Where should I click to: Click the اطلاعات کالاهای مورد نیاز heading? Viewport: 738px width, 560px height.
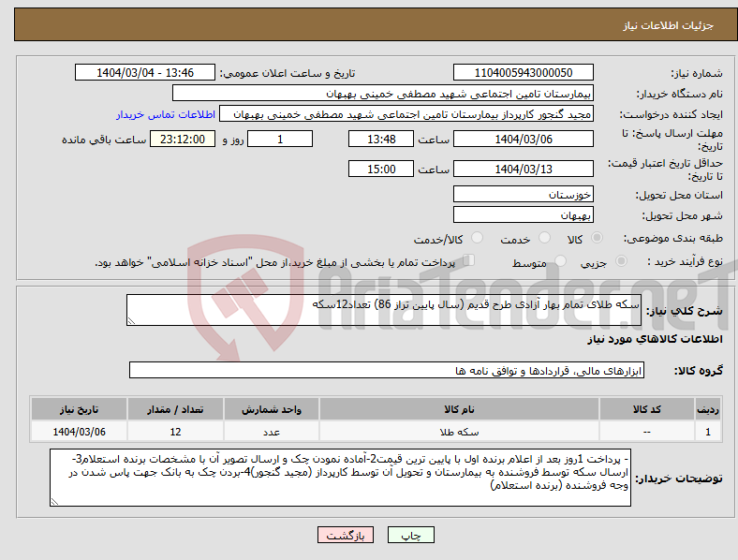(655, 339)
